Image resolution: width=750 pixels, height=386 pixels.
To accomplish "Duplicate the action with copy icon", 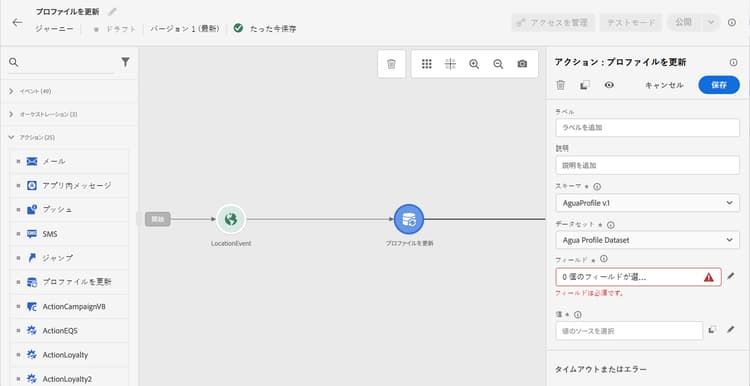I will coord(585,85).
